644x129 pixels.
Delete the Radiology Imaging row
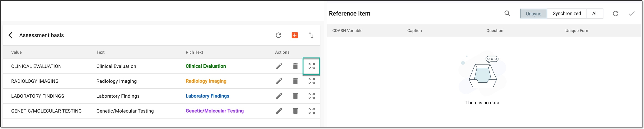click(x=295, y=81)
